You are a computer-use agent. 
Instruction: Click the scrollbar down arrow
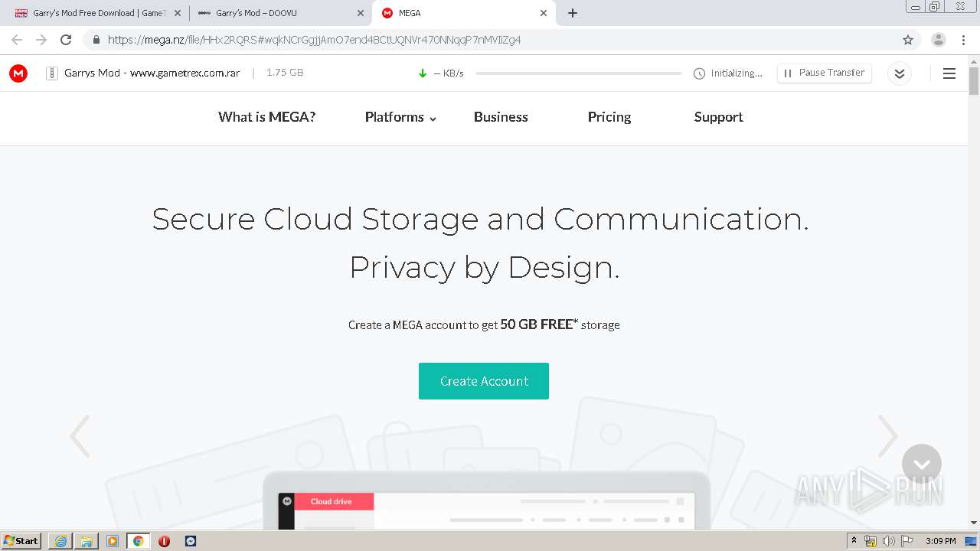pos(974,523)
